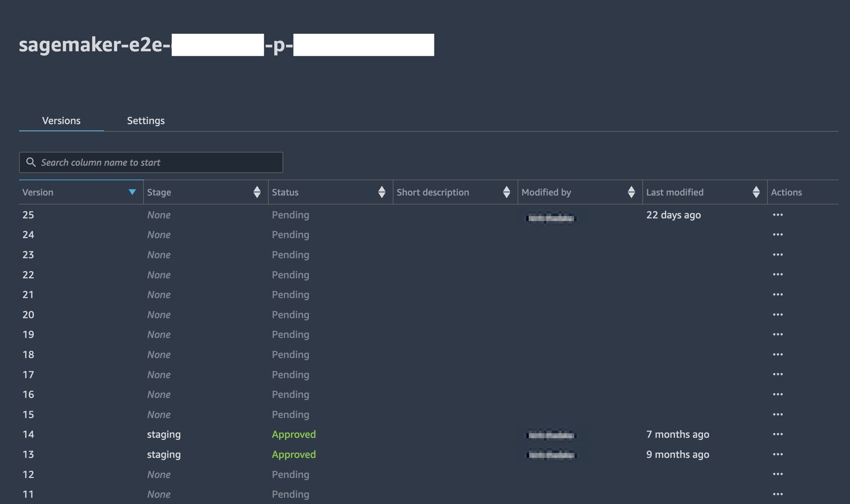
Task: Select version 25 row number
Action: pos(28,215)
